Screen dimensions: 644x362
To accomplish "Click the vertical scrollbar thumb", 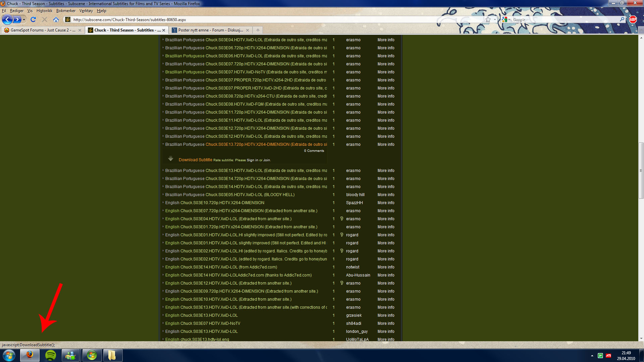I will pyautogui.click(x=641, y=170).
